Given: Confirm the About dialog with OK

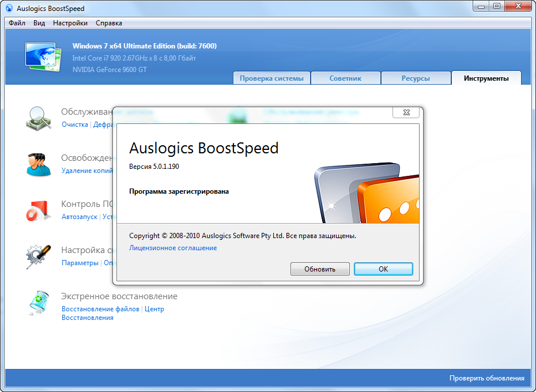Looking at the screenshot, I should 383,269.
